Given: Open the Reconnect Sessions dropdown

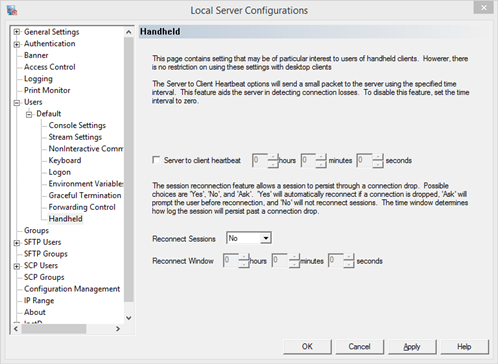Looking at the screenshot, I should pyautogui.click(x=266, y=238).
